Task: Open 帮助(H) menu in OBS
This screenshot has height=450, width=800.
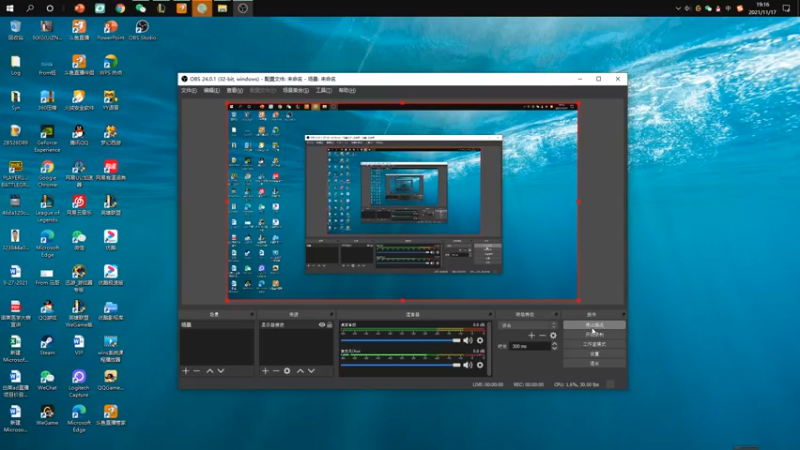Action: (x=347, y=90)
